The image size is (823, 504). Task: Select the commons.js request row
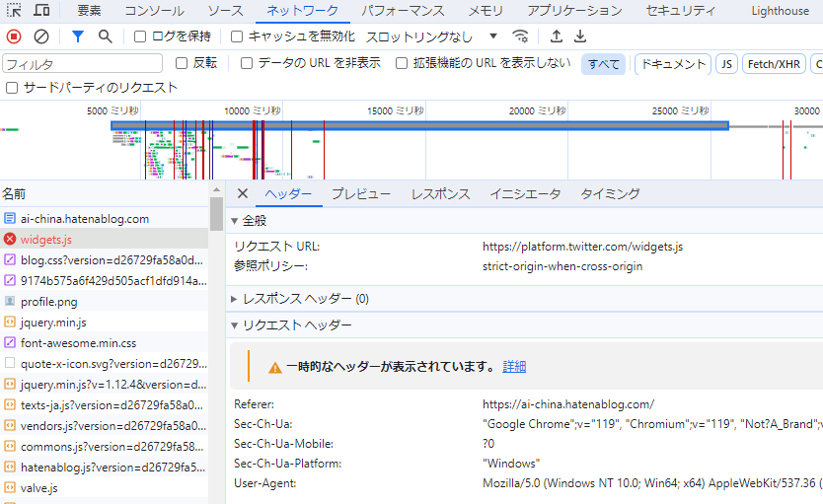pyautogui.click(x=105, y=446)
